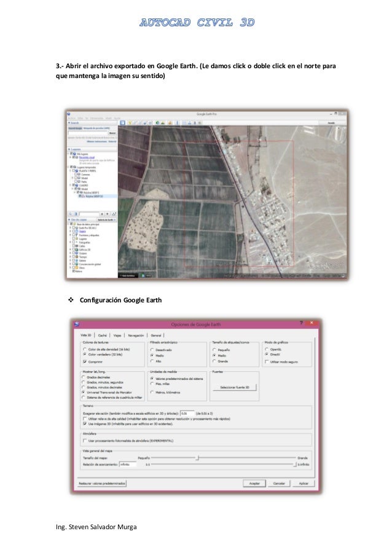Click the Exagerar elevación value field
This screenshot has width=392, height=555.
click(187, 413)
